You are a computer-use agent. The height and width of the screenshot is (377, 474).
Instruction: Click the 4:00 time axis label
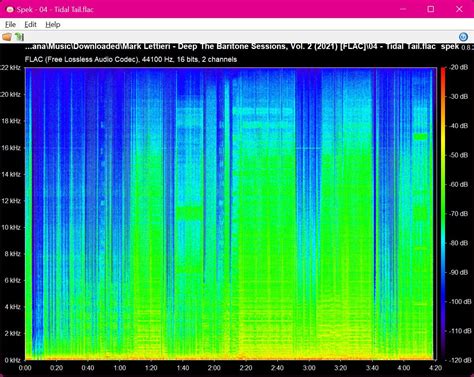[404, 368]
